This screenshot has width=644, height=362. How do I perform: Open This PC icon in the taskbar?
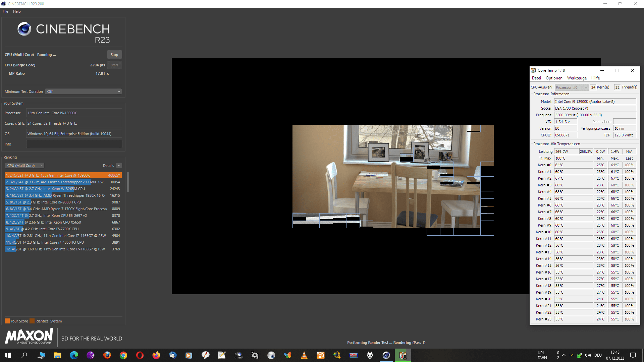tap(41, 355)
